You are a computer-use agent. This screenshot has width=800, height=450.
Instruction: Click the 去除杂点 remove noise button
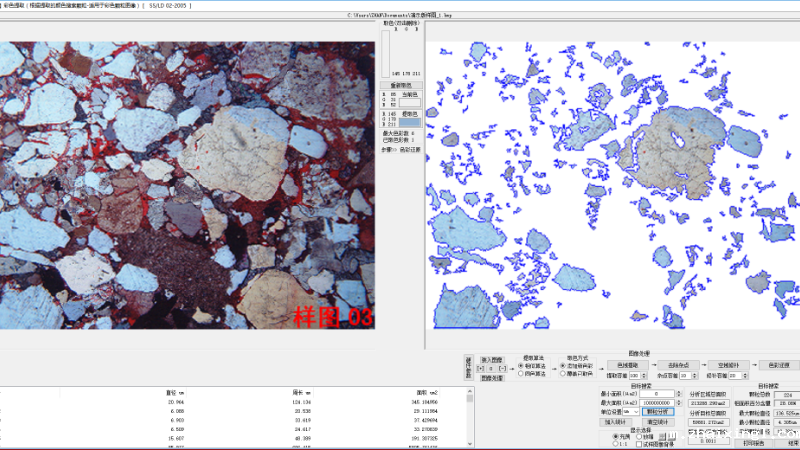tap(680, 365)
